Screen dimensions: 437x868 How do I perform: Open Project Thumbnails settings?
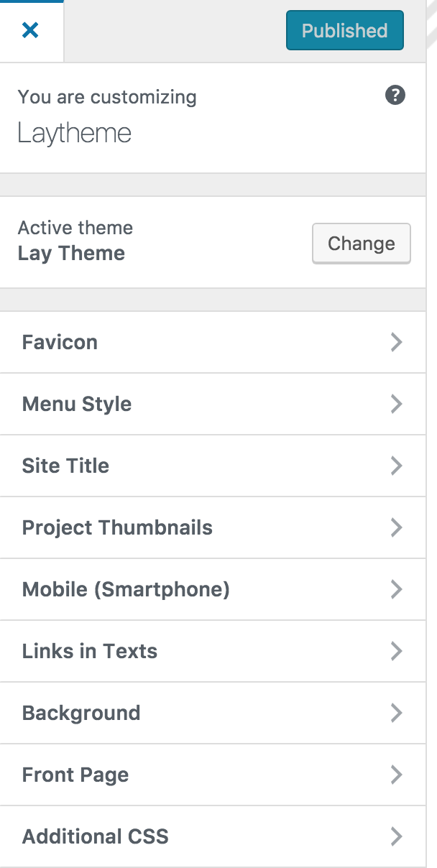[117, 527]
